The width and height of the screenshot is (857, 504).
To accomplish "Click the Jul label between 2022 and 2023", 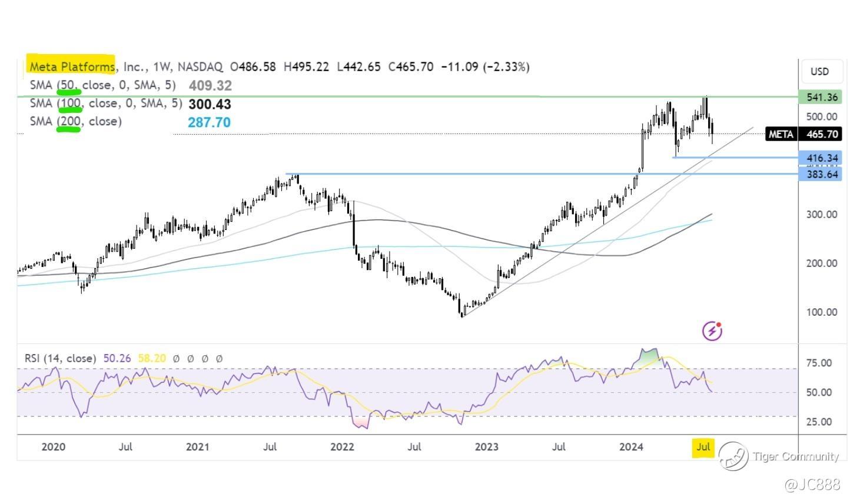I will pyautogui.click(x=414, y=446).
